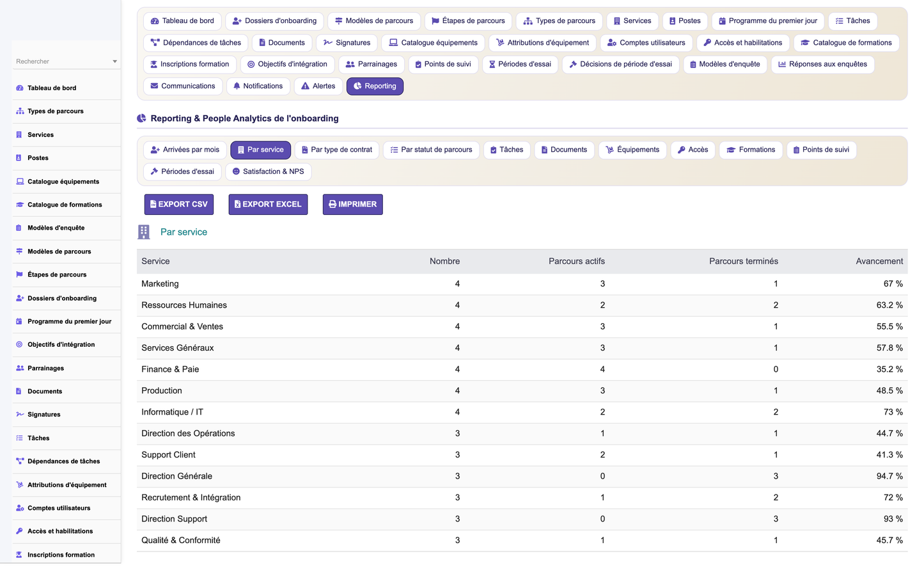Select the Direction Générale row label
The width and height of the screenshot is (924, 572).
pos(176,476)
